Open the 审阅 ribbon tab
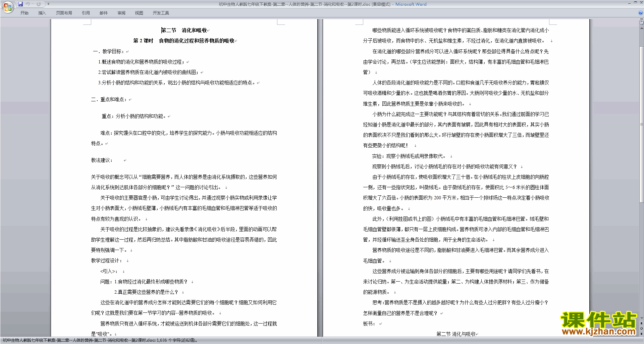The width and height of the screenshot is (644, 344). click(x=121, y=13)
